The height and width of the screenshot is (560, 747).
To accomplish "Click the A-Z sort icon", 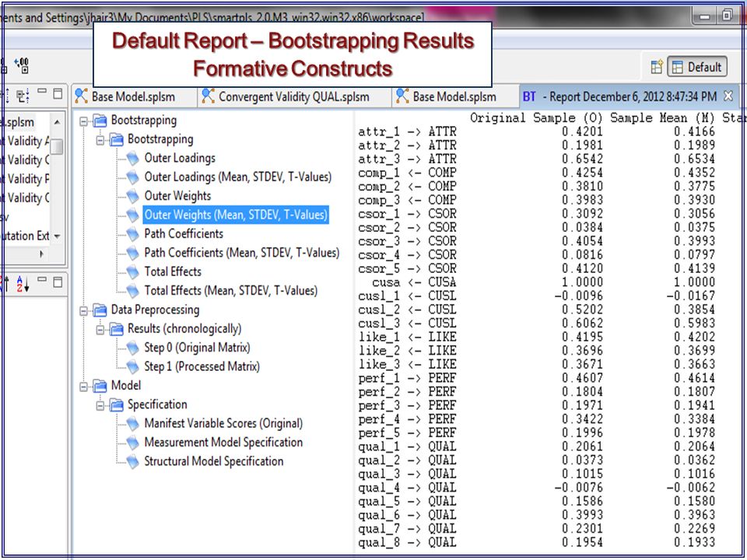I will [23, 284].
